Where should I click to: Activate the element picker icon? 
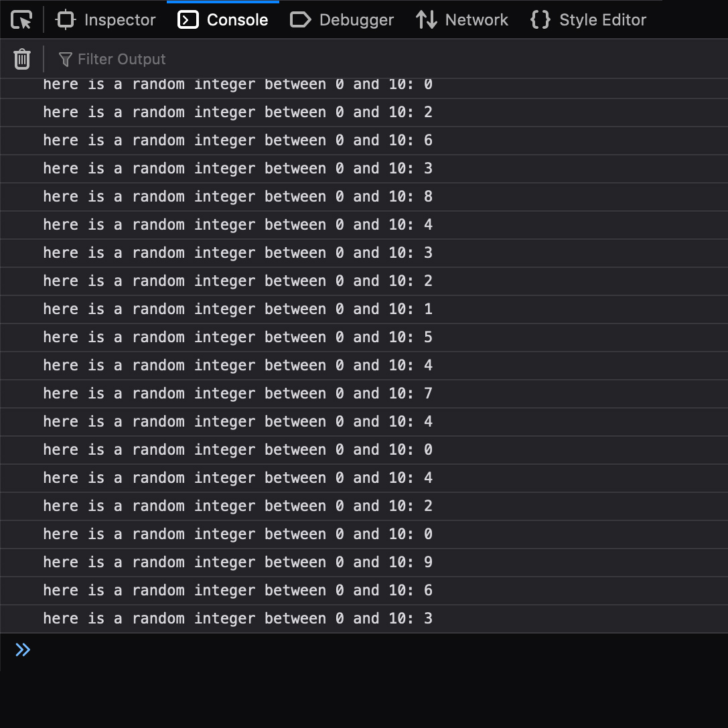pos(21,20)
